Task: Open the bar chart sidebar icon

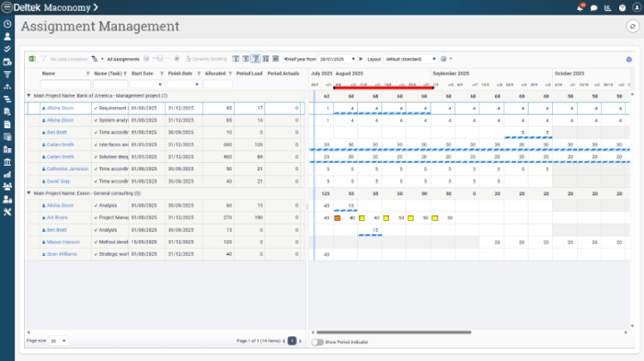Action: (x=7, y=174)
